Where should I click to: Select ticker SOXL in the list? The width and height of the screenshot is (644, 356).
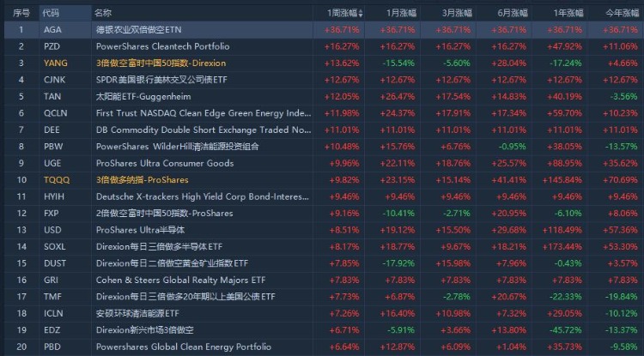pyautogui.click(x=55, y=246)
